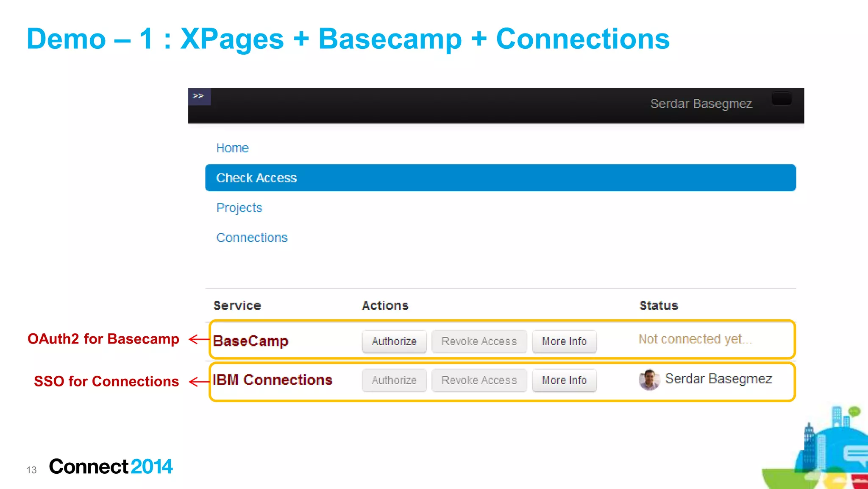Click the Service column header
Viewport: 868px width, 489px height.
pyautogui.click(x=237, y=306)
